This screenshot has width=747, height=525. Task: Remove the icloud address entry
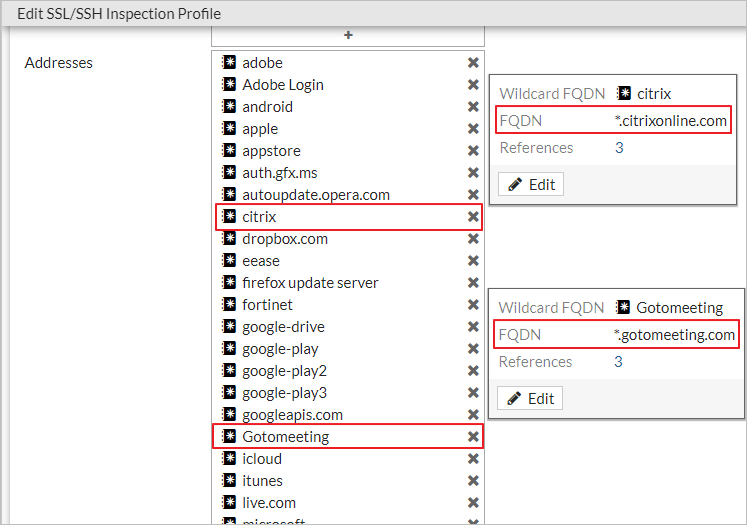473,459
